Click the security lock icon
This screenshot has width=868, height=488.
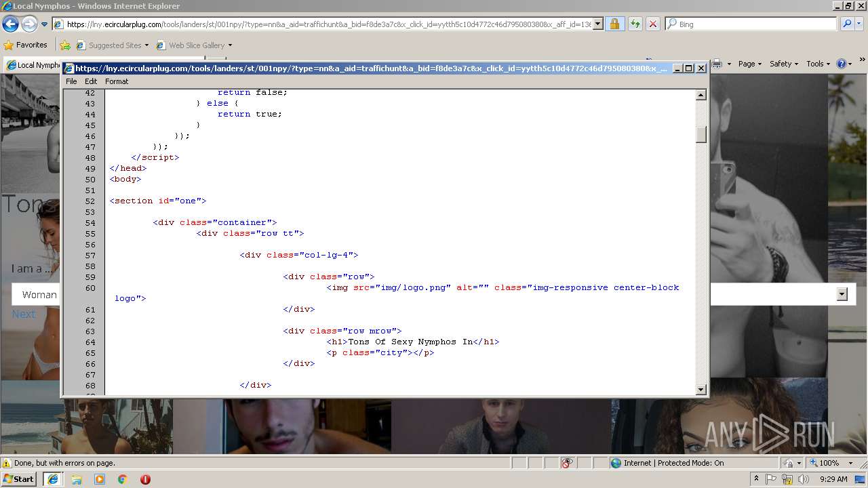coord(614,24)
